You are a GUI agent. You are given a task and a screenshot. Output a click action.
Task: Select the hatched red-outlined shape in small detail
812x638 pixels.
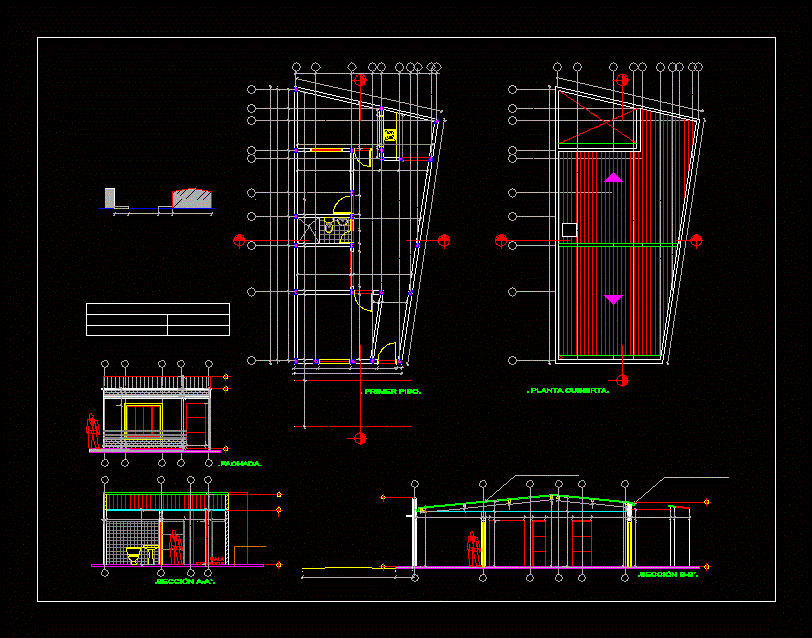(191, 198)
